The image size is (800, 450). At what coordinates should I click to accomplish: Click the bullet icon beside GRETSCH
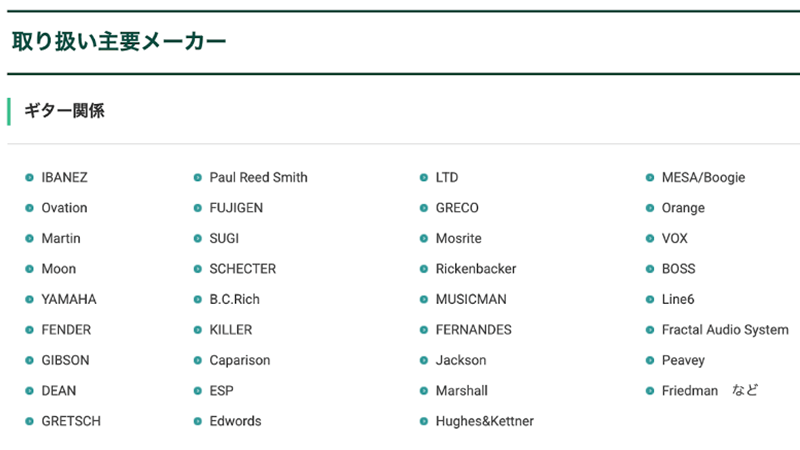click(30, 421)
